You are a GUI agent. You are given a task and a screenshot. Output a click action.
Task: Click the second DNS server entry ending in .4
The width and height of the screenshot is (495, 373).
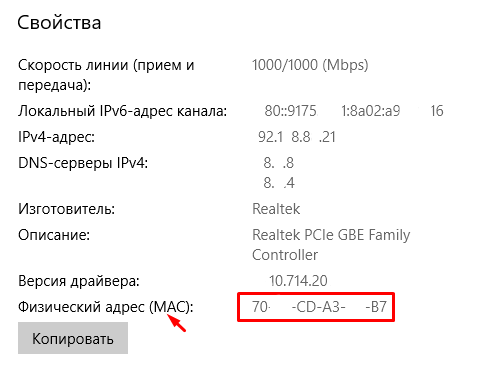[x=279, y=183]
